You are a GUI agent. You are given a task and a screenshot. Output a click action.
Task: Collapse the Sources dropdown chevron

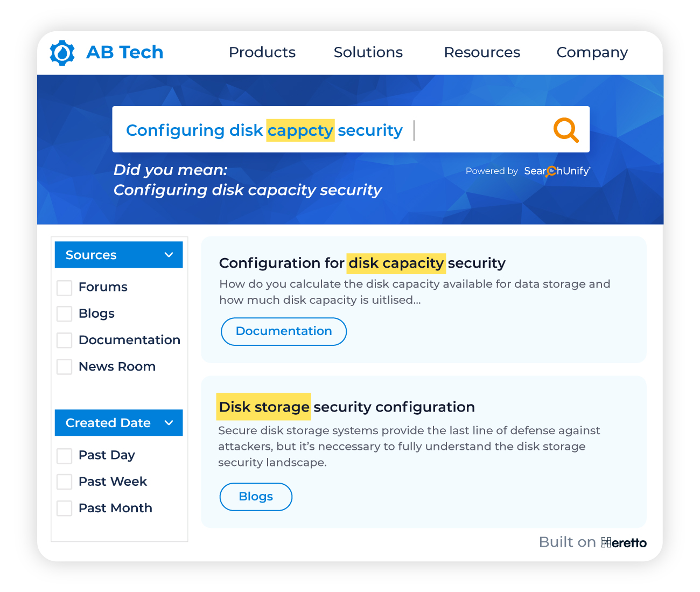point(169,255)
